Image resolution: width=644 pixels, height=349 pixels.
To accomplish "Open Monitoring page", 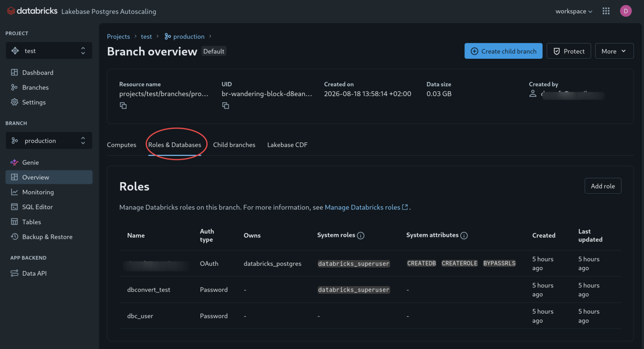I will [x=49, y=192].
